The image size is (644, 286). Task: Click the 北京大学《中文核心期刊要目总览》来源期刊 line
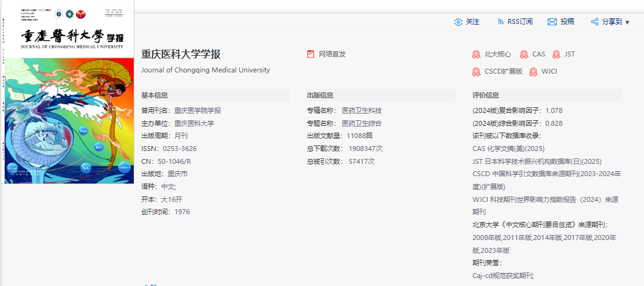(x=540, y=225)
